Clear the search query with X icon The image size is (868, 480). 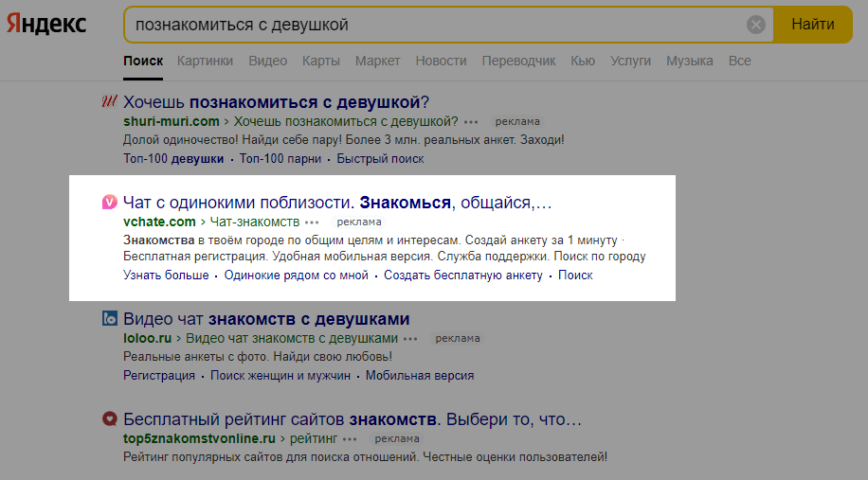pos(755,25)
